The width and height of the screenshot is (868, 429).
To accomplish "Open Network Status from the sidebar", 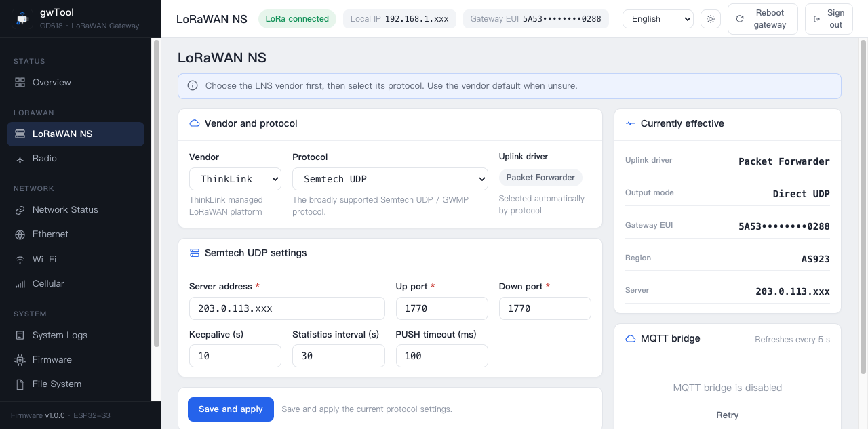I will [75, 209].
